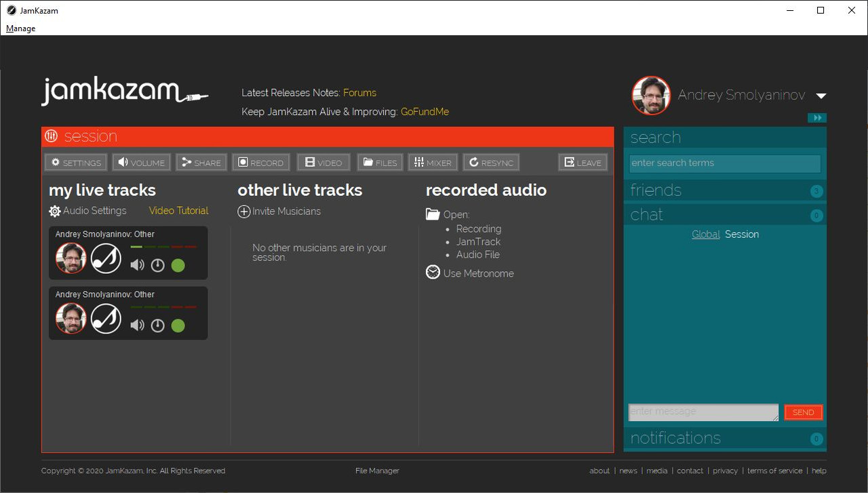Adjust first track's pan knob icon
Viewport: 868px width, 493px height.
click(x=157, y=265)
